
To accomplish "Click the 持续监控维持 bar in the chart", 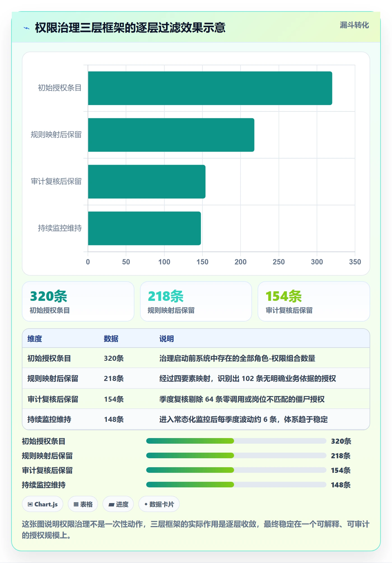I will click(x=144, y=228).
